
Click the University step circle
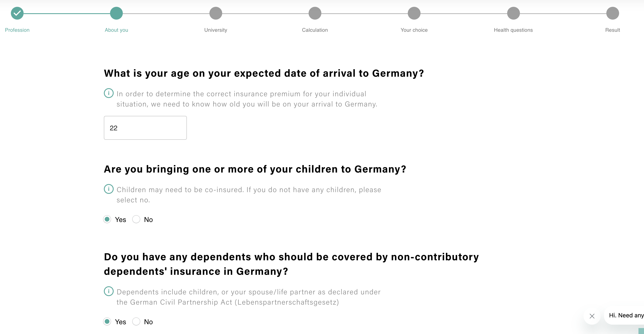point(216,13)
